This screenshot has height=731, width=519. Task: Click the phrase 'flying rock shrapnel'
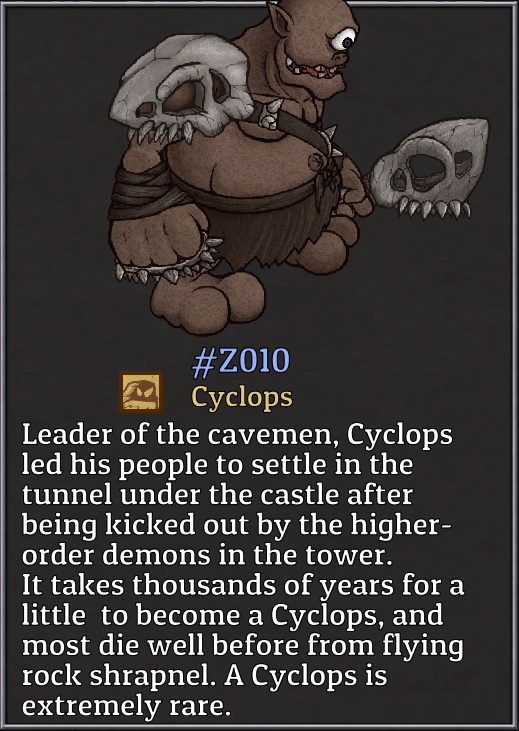[243, 661]
